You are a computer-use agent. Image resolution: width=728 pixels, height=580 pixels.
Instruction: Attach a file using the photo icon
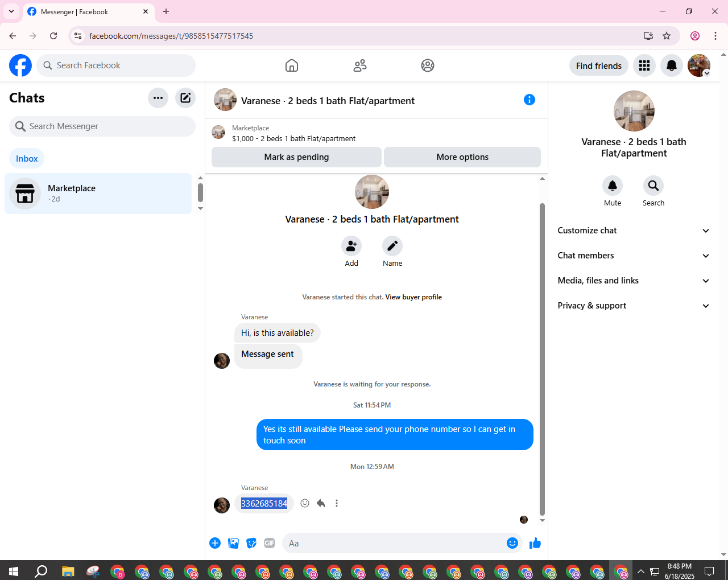pos(233,543)
